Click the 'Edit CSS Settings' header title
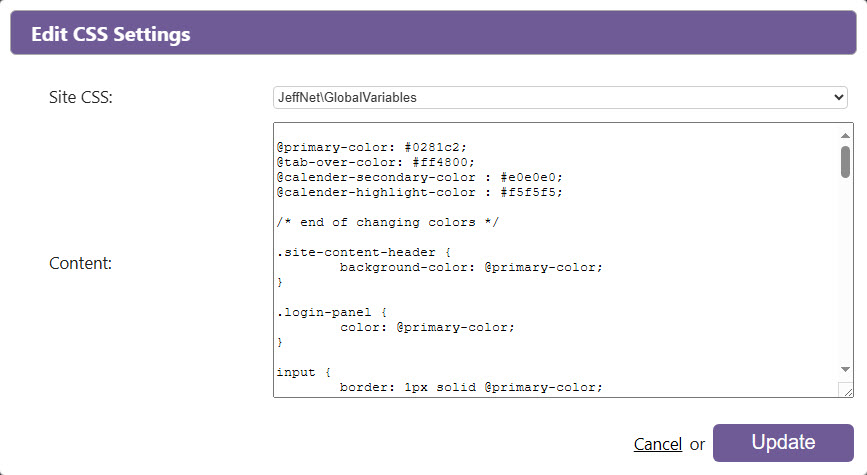Viewport: 867px width, 475px height. [x=111, y=34]
